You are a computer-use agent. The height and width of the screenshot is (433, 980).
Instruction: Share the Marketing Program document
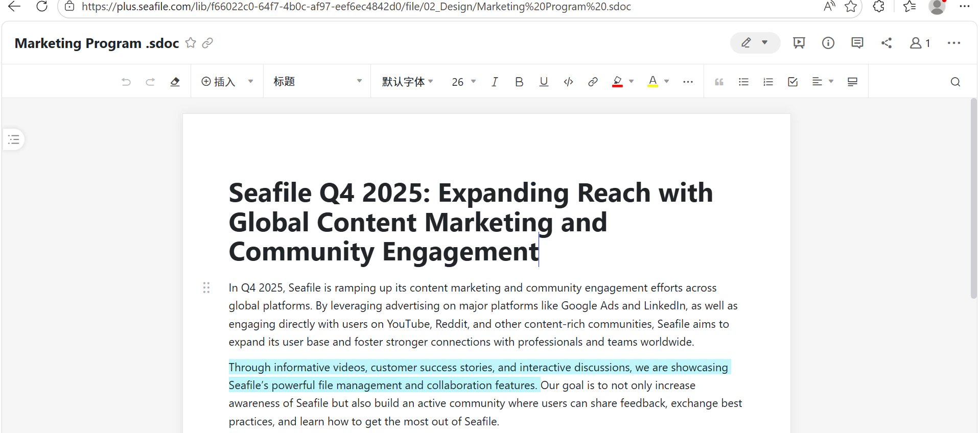pyautogui.click(x=886, y=43)
